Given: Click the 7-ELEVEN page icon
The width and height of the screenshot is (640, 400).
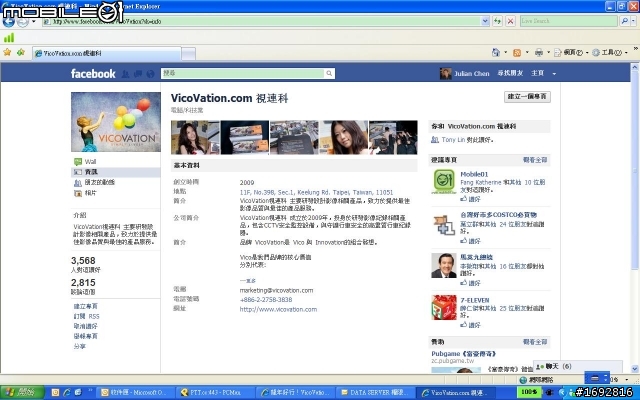Looking at the screenshot, I should pos(444,308).
